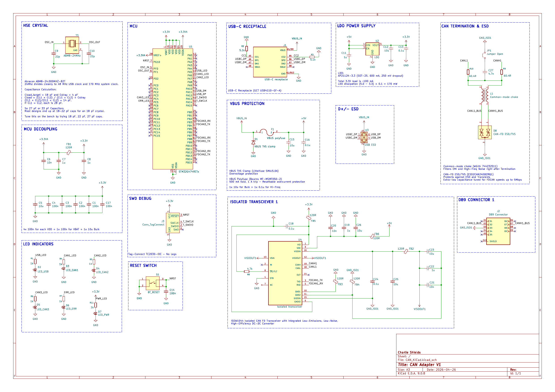
Task: Select the D7 LED_PWR diode symbol
Action: pos(96,314)
